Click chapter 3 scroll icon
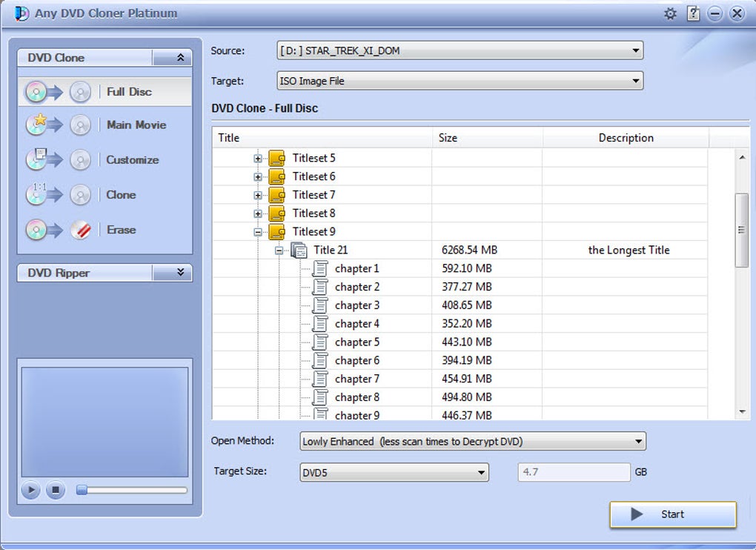Viewport: 756px width, 550px height. (x=320, y=305)
